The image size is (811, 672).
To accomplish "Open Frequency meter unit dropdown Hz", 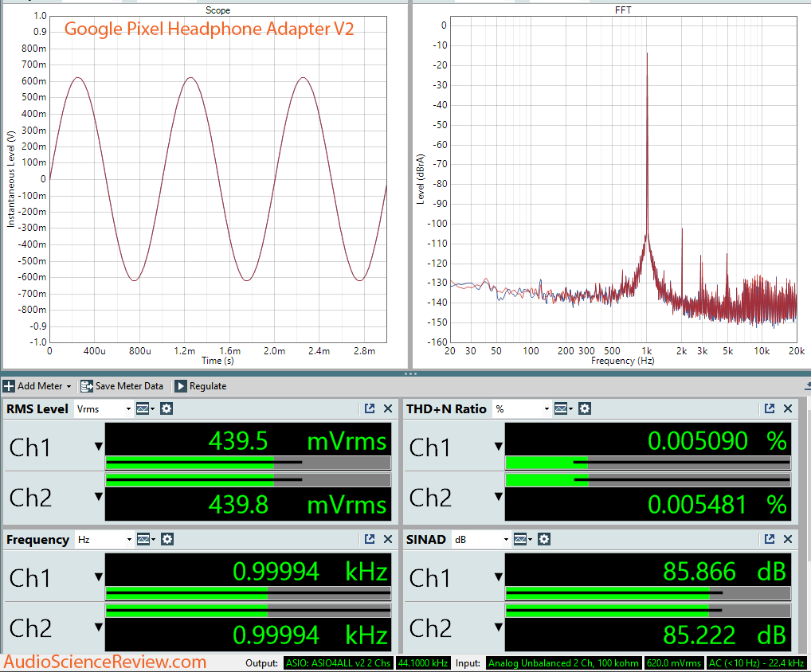I will coord(104,540).
